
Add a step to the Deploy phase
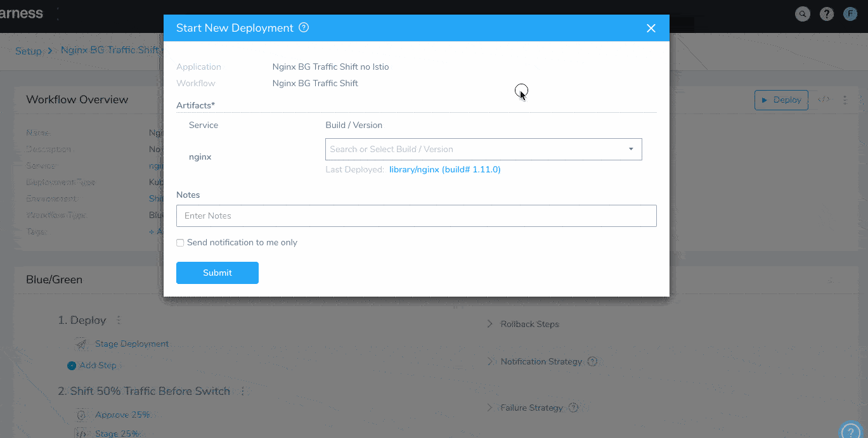92,366
